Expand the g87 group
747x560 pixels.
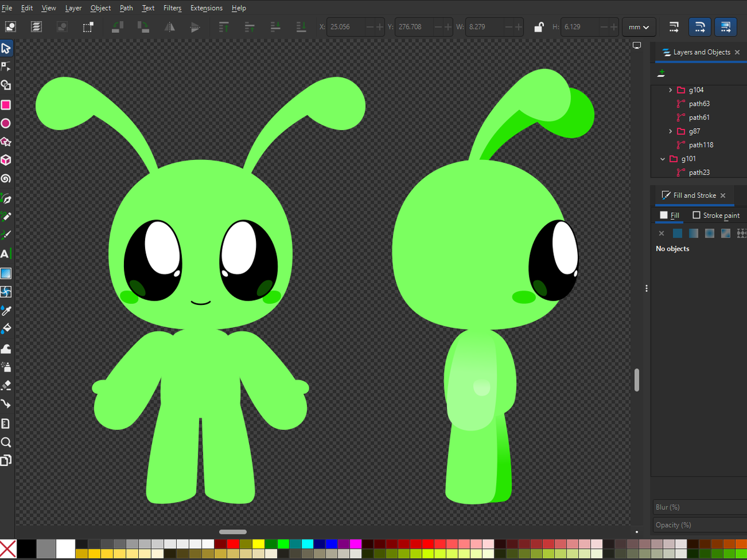coord(670,131)
